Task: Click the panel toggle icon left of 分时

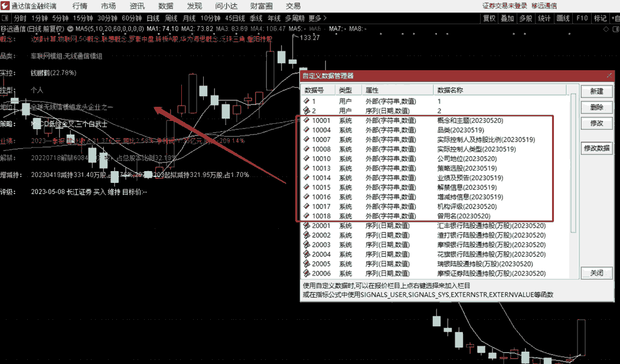Action: (x=5, y=18)
